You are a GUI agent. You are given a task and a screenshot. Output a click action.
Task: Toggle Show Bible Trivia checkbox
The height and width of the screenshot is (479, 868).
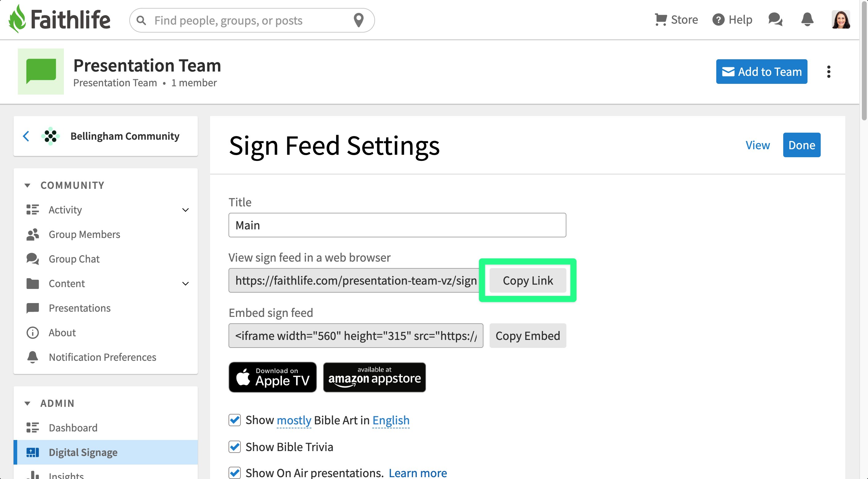[235, 447]
